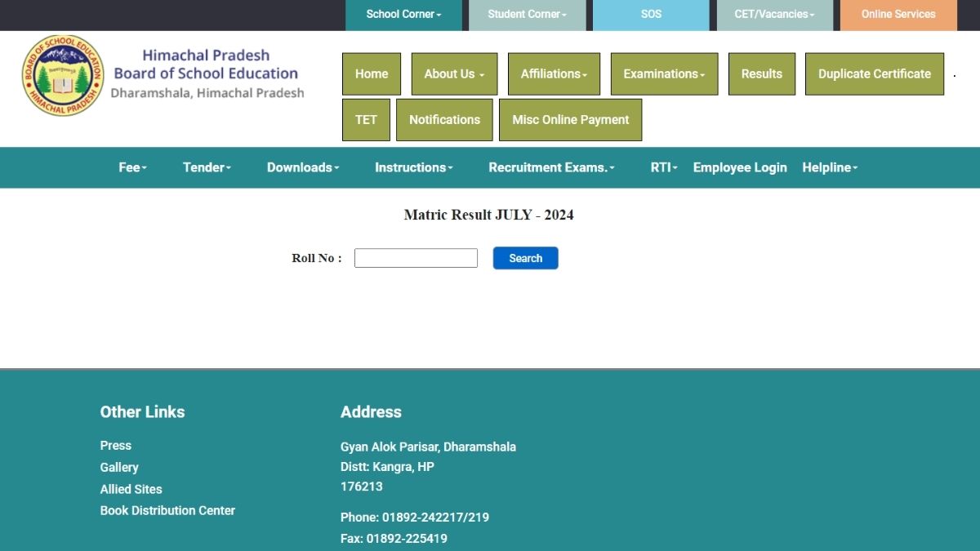This screenshot has width=980, height=551.
Task: Expand the About Us dropdown
Action: tap(454, 73)
